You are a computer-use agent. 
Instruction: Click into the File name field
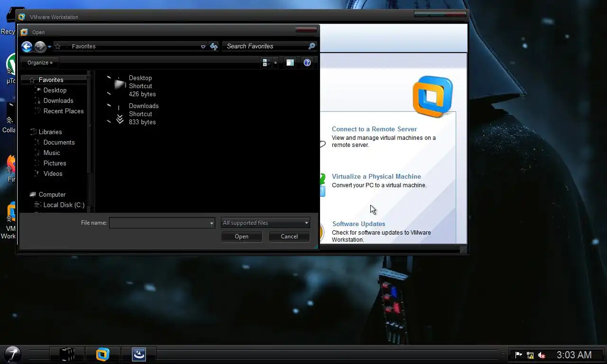[159, 223]
